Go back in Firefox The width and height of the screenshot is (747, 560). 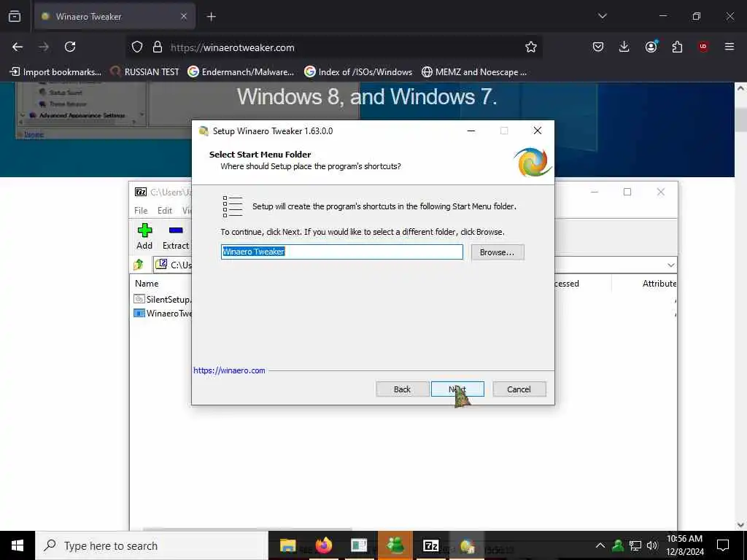point(18,47)
